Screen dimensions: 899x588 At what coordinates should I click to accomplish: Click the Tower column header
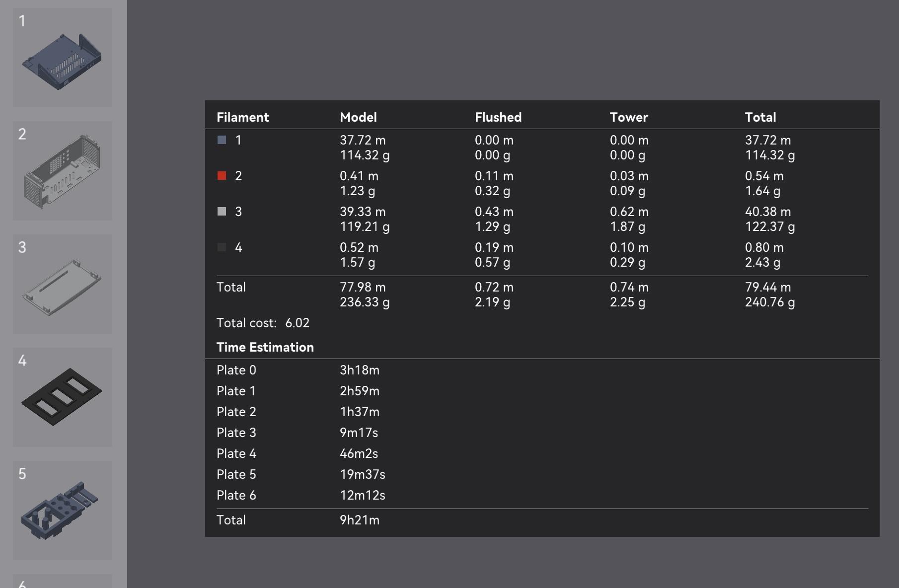[629, 117]
